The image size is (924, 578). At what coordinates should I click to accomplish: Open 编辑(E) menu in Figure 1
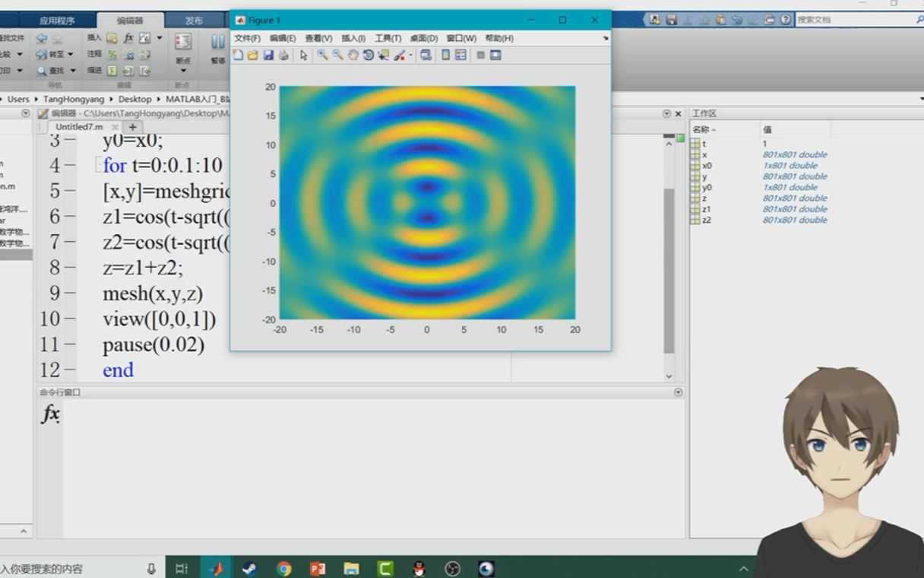(283, 38)
